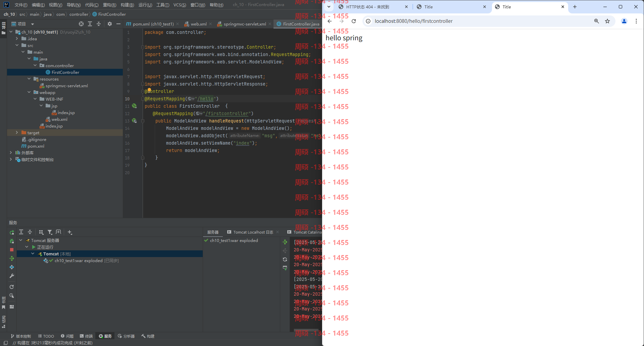Open Chrome profile avatar
This screenshot has width=644, height=346.
[624, 21]
